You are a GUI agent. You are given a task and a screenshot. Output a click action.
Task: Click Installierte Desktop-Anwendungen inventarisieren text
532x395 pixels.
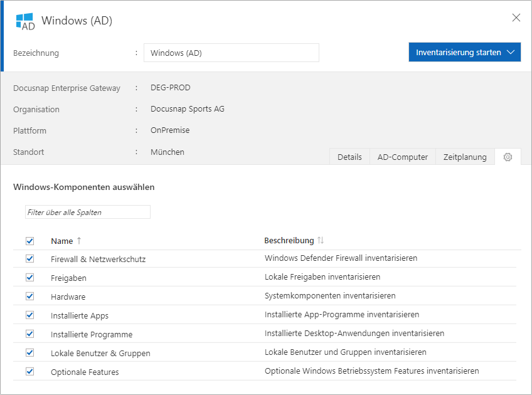click(354, 334)
